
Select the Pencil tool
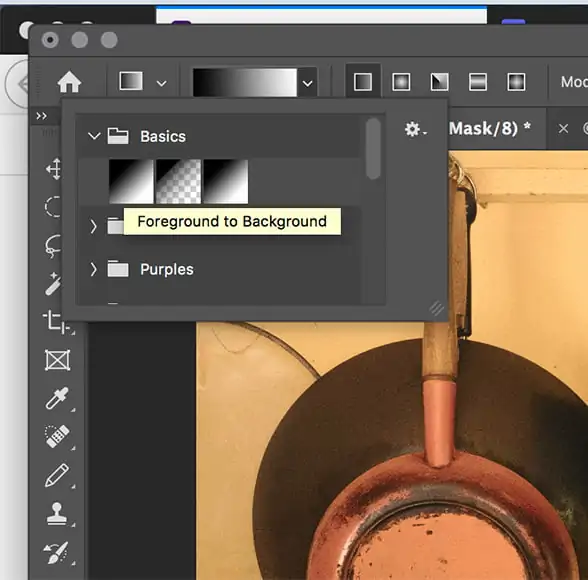pyautogui.click(x=57, y=475)
